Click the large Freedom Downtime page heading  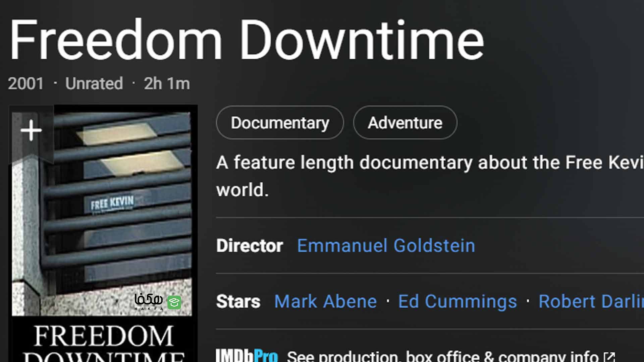tap(247, 40)
